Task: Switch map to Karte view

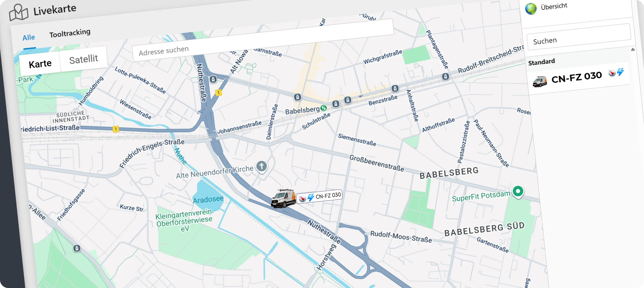Action: pos(40,64)
